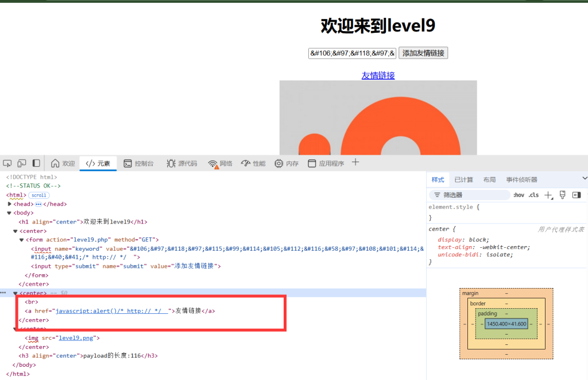588x380 pixels.
Task: Add a new style rule plus icon
Action: click(x=548, y=195)
